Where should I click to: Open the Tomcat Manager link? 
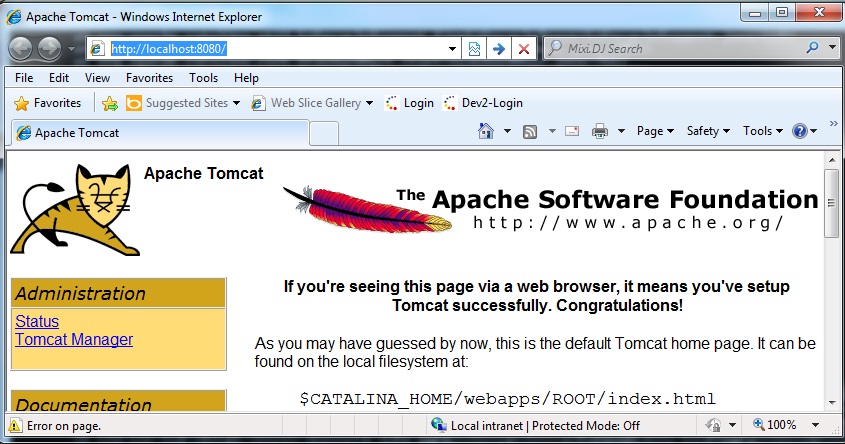tap(74, 339)
